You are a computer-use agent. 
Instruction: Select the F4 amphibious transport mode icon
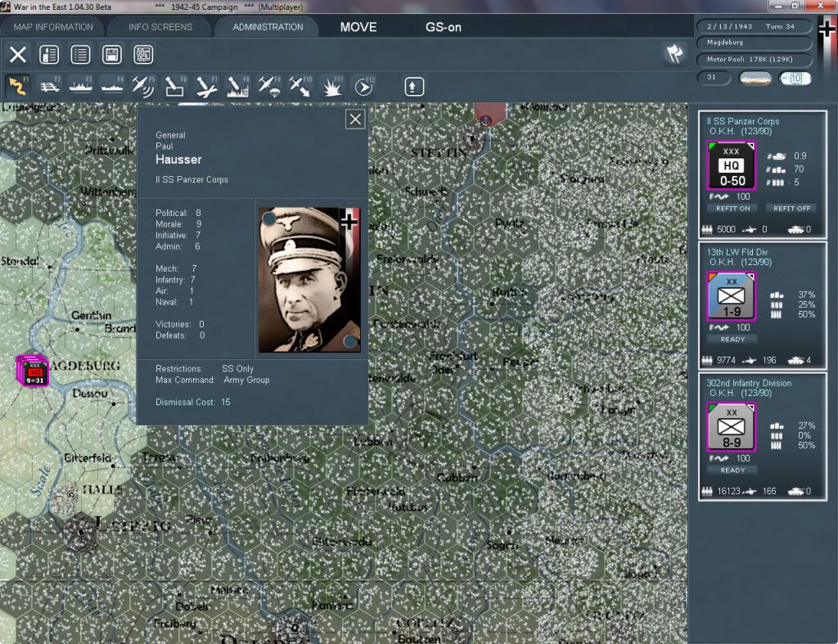(x=112, y=86)
